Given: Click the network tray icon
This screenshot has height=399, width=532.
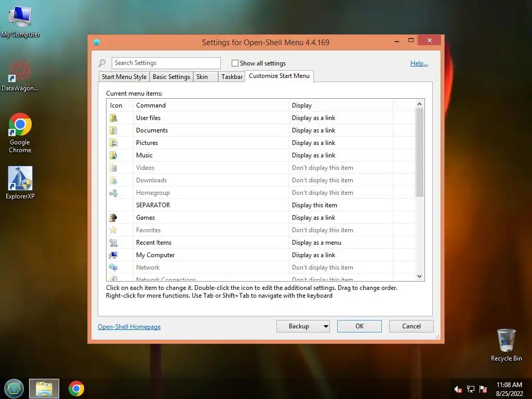Looking at the screenshot, I should (x=471, y=389).
